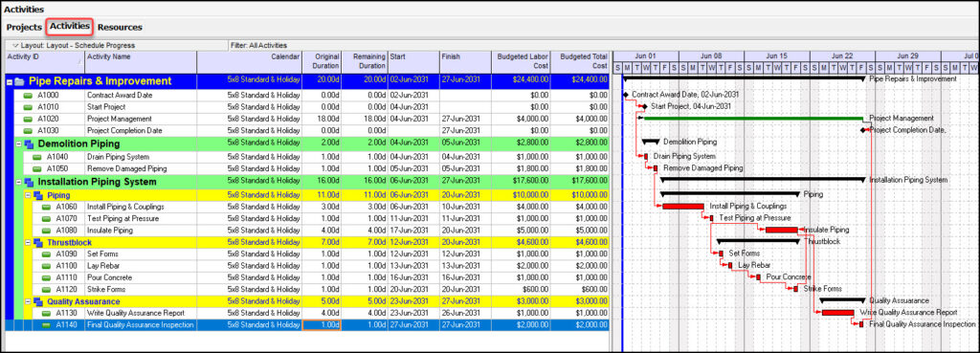Click the Thrustblock WBS icon
This screenshot has width=980, height=353.
[x=37, y=242]
